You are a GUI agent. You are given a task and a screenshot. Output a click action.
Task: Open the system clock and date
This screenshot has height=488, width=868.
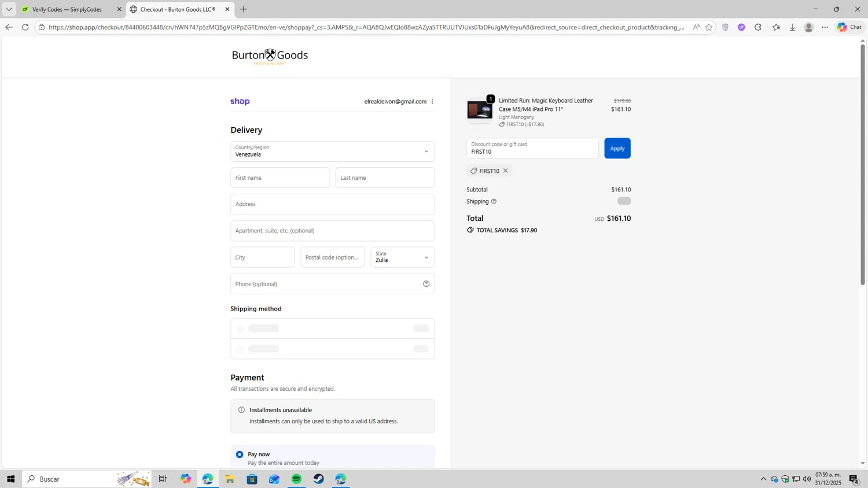point(828,479)
